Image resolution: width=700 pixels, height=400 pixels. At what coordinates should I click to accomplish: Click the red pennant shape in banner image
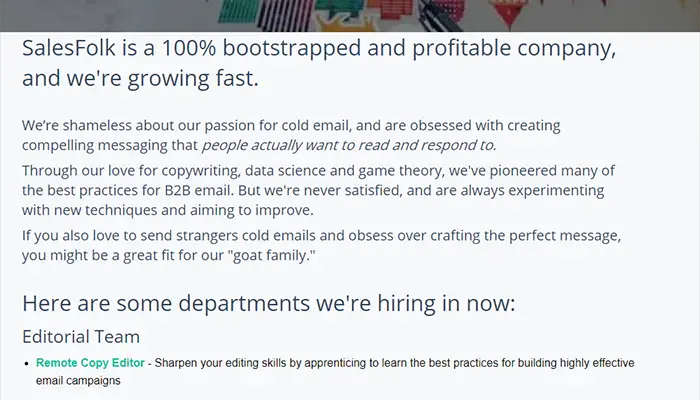coord(508,13)
